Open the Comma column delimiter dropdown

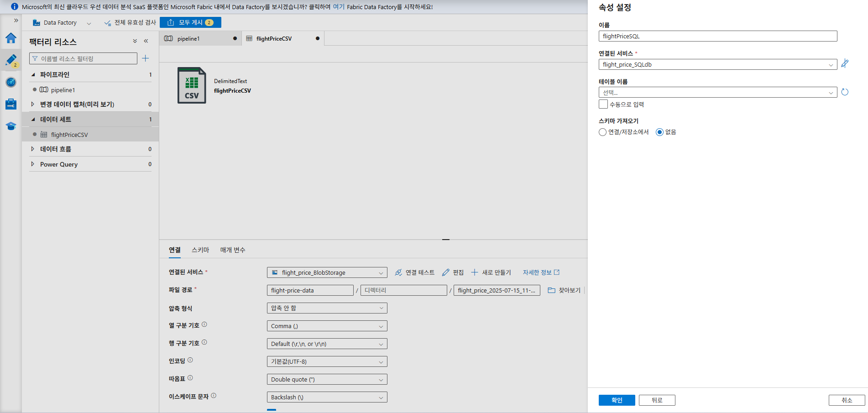point(327,326)
